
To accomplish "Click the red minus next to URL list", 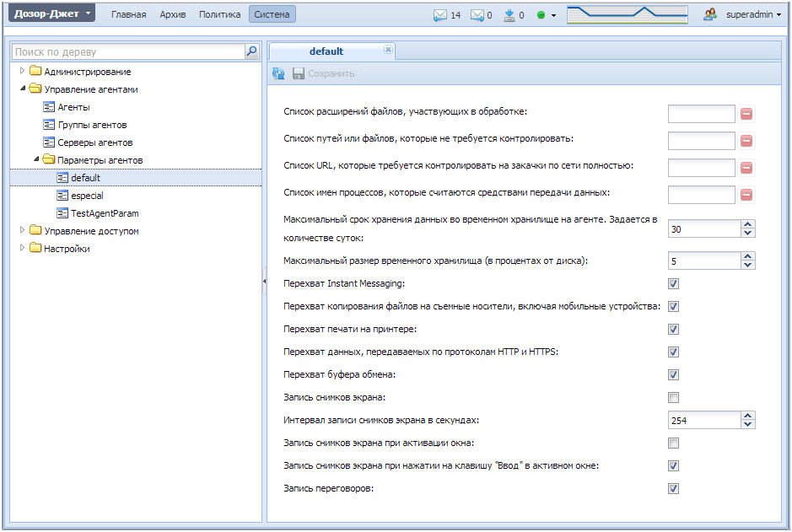I will [746, 168].
